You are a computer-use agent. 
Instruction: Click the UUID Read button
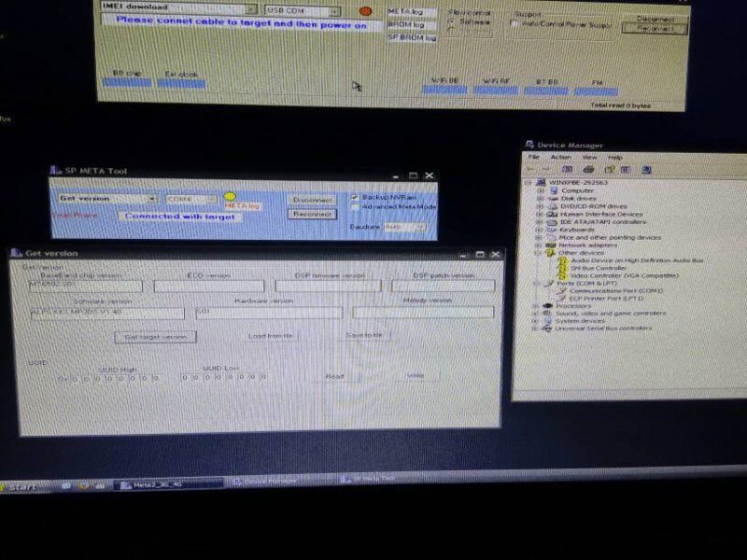[334, 376]
